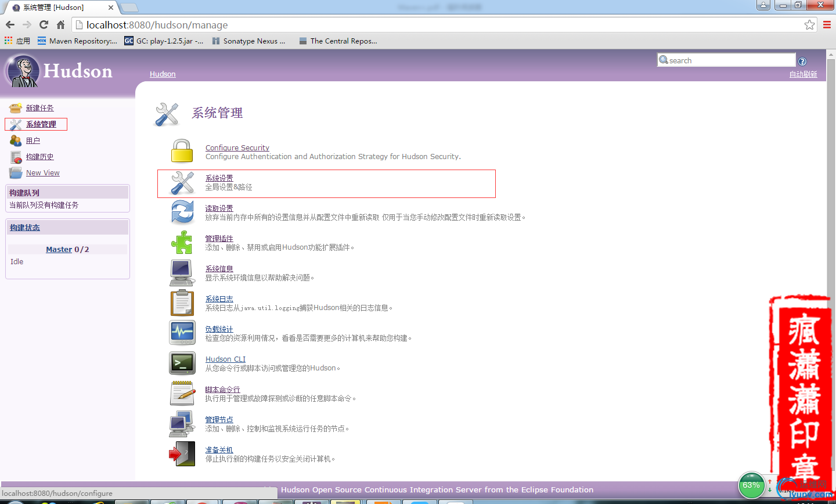Click the search help question mark icon
The height and width of the screenshot is (504, 836).
pos(802,62)
